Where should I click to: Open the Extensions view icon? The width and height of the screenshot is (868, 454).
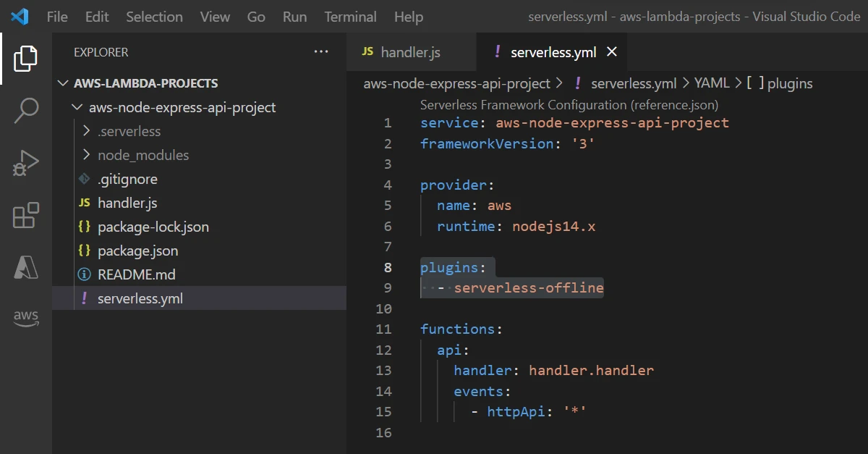[x=25, y=216]
